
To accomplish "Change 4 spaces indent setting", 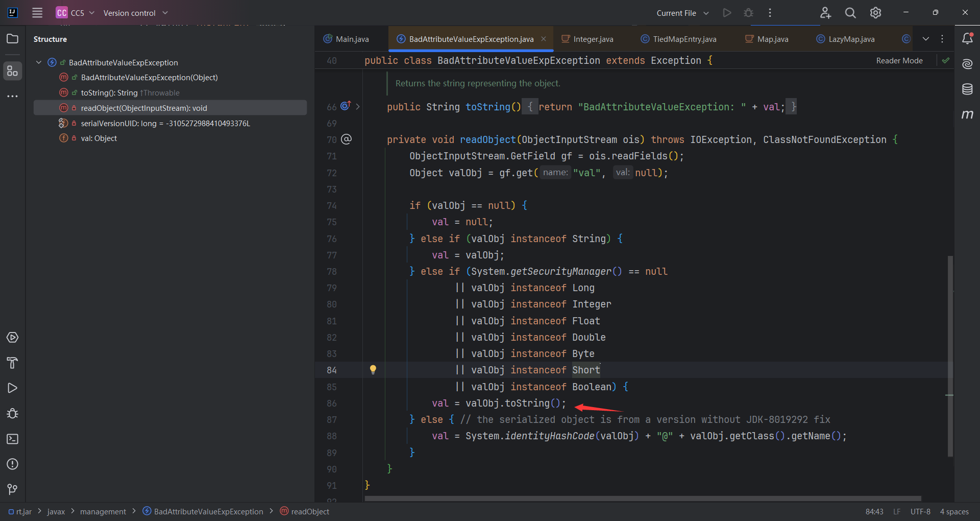I will (954, 511).
